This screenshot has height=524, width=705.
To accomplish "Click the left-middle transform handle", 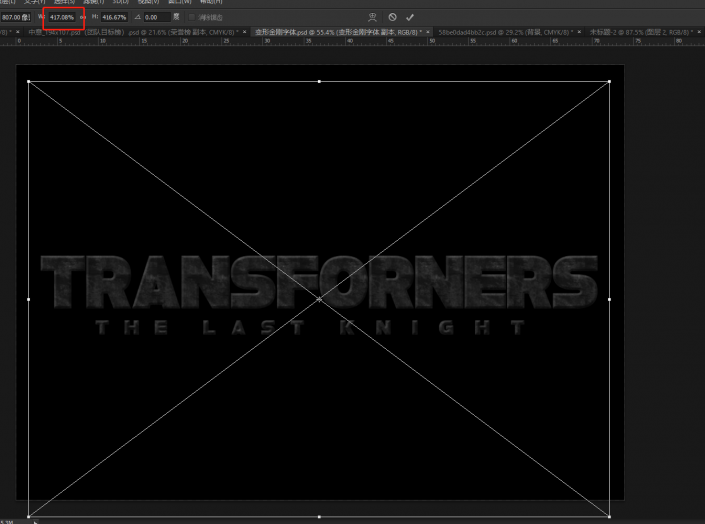I will 29,299.
